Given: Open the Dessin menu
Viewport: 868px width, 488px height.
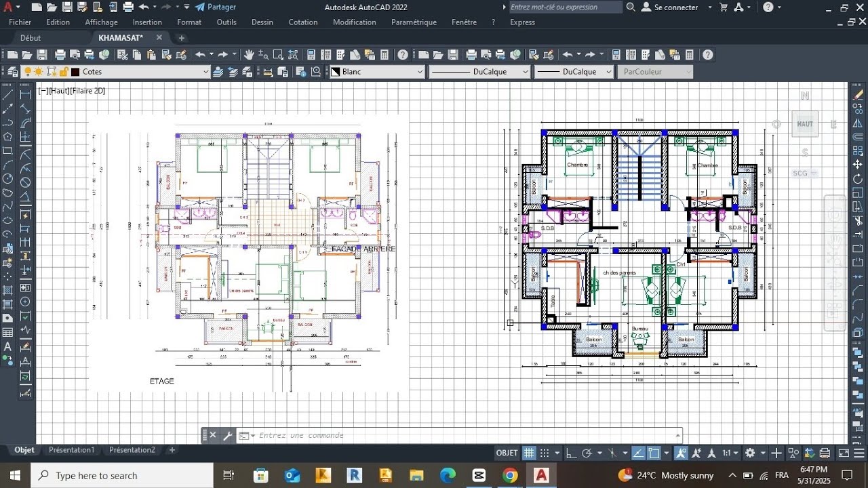Looking at the screenshot, I should pyautogui.click(x=262, y=22).
